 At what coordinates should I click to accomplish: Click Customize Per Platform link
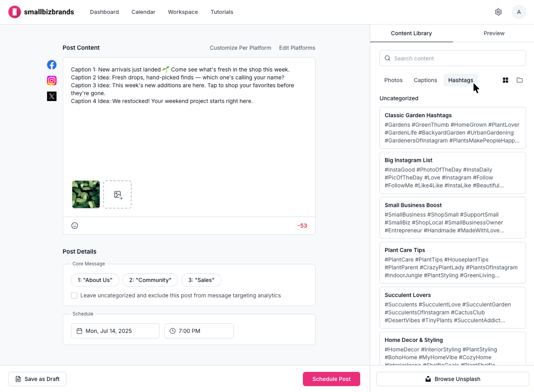[240, 48]
